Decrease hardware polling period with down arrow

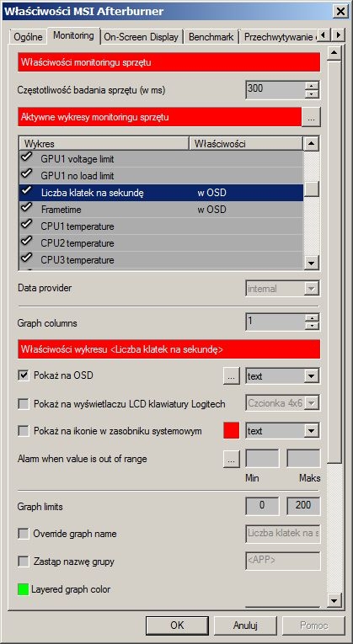click(x=313, y=94)
